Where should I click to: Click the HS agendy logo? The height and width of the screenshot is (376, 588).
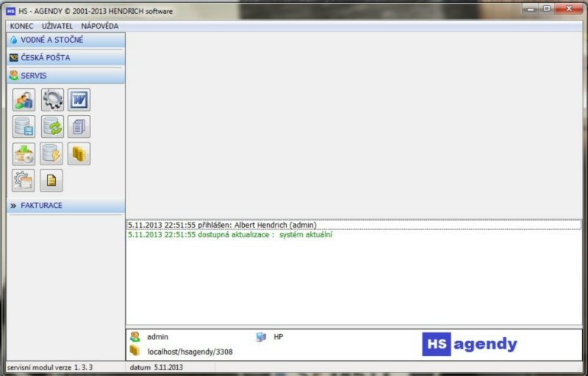[470, 344]
